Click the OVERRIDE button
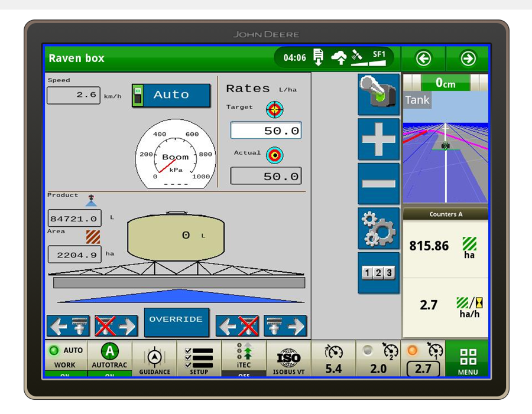Viewport: 532px width, 414px height. [176, 322]
